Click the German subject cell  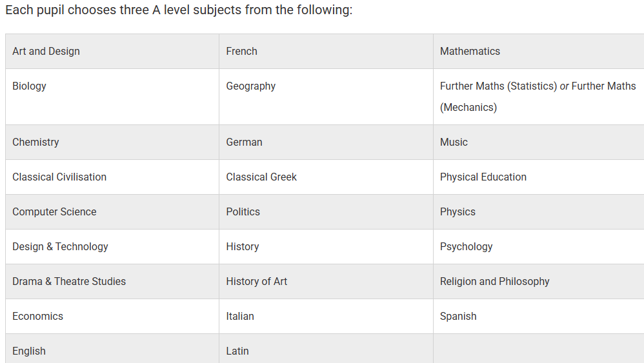point(244,142)
